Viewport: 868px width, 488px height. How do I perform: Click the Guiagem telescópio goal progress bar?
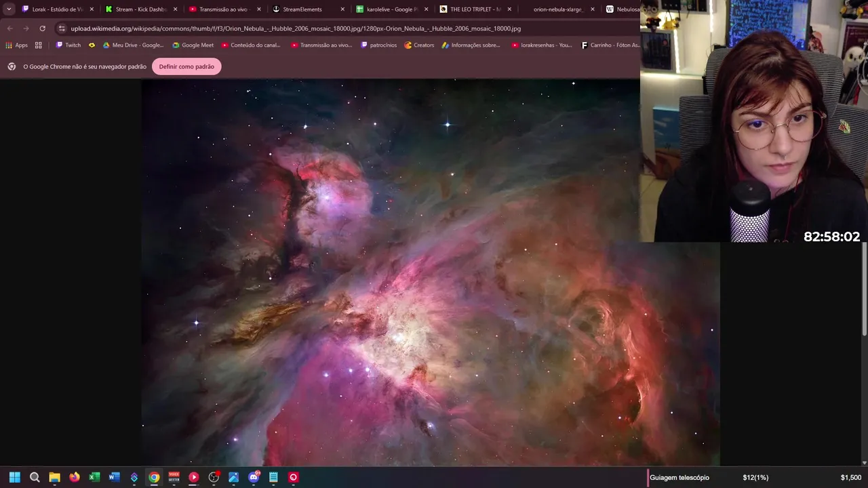pyautogui.click(x=757, y=477)
